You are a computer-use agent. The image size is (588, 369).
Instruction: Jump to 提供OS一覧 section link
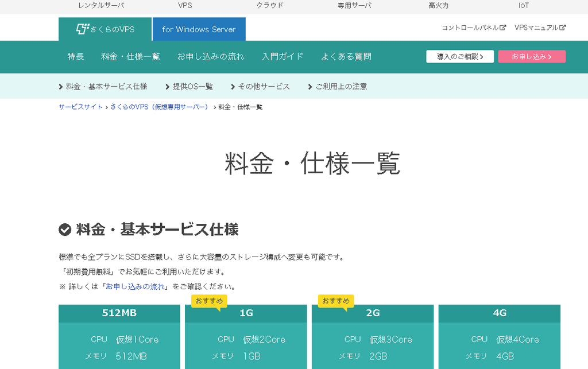[x=193, y=87]
